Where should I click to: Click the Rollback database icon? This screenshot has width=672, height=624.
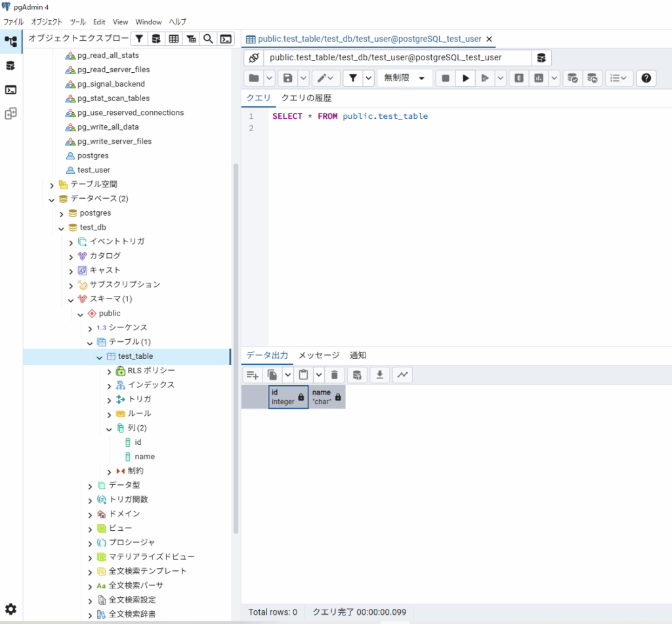coord(593,78)
